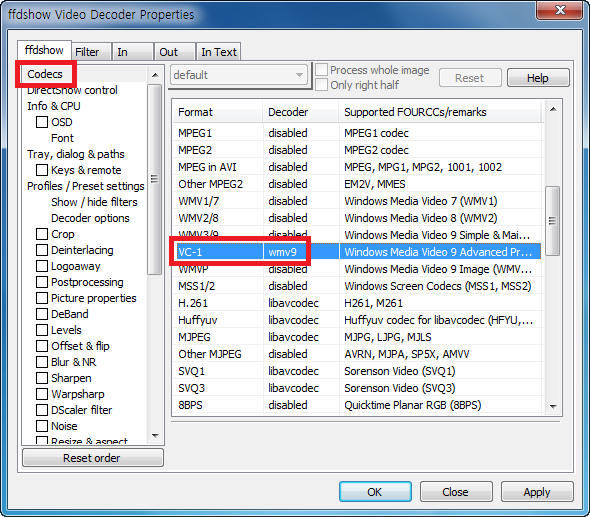Click the Reset button

pyautogui.click(x=470, y=78)
